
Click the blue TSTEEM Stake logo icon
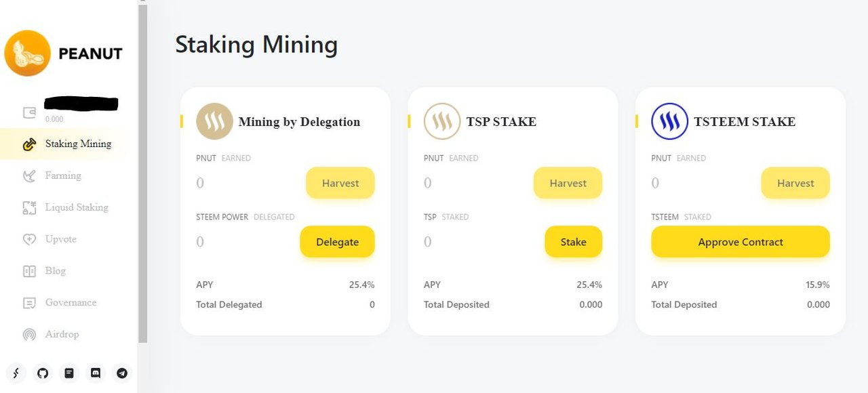(669, 121)
